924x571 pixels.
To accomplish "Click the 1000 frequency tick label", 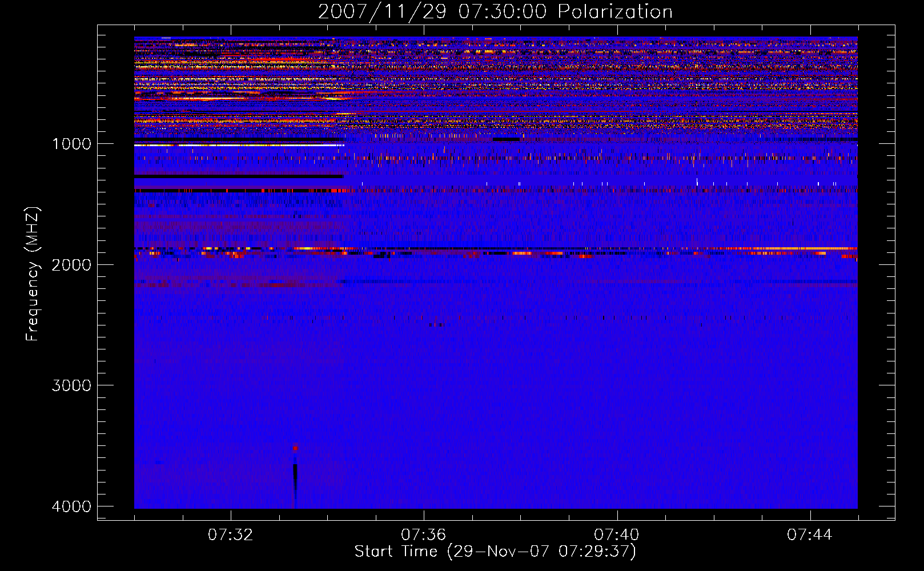I will pyautogui.click(x=71, y=143).
